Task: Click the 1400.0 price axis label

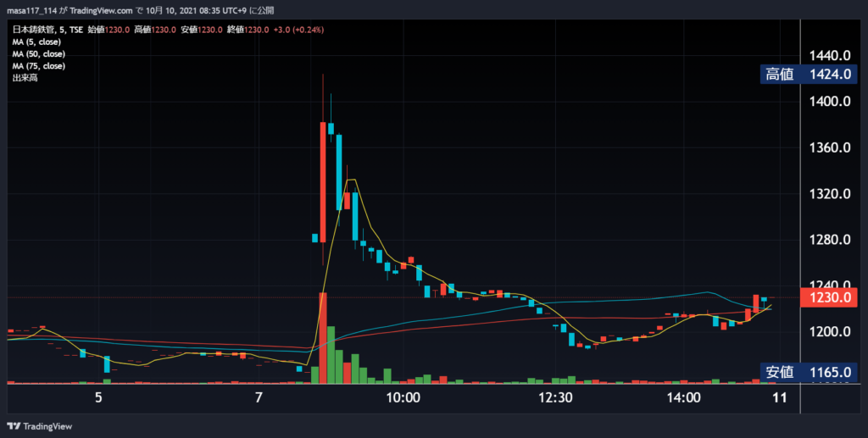Action: pyautogui.click(x=830, y=101)
